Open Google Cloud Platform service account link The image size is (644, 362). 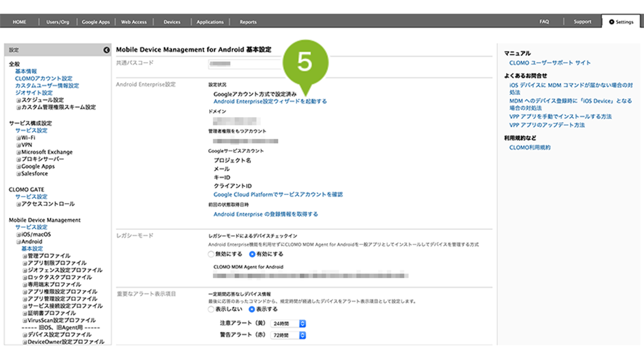pyautogui.click(x=278, y=194)
